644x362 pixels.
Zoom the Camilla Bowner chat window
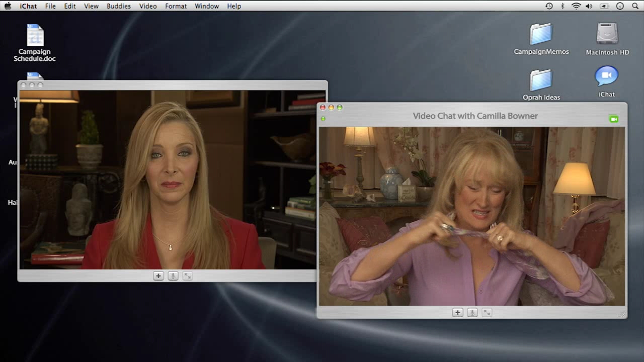click(x=340, y=107)
